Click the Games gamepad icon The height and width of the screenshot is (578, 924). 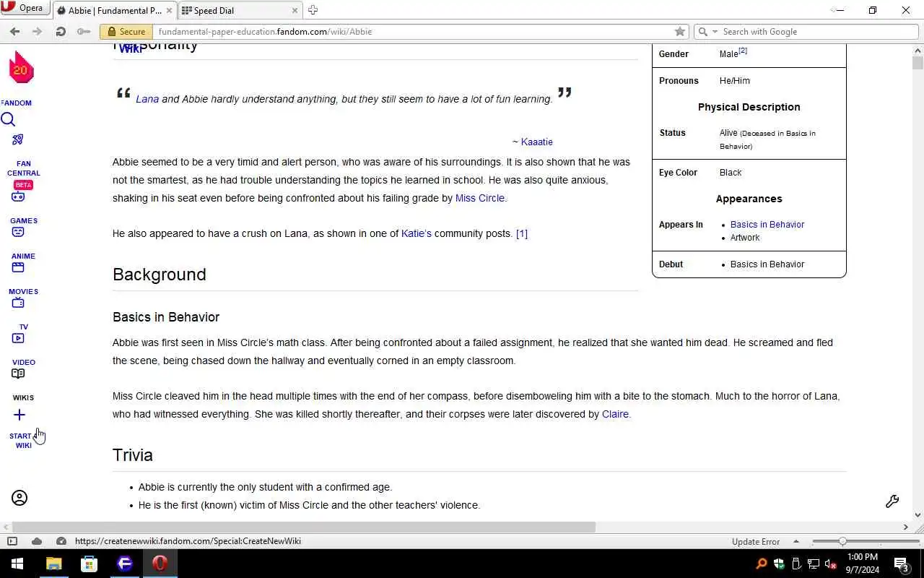18,197
